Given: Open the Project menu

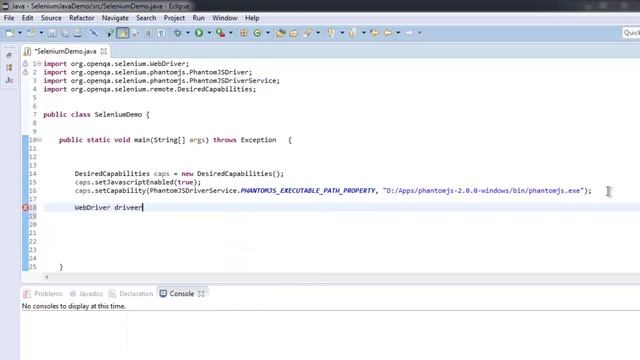Looking at the screenshot, I should (174, 18).
